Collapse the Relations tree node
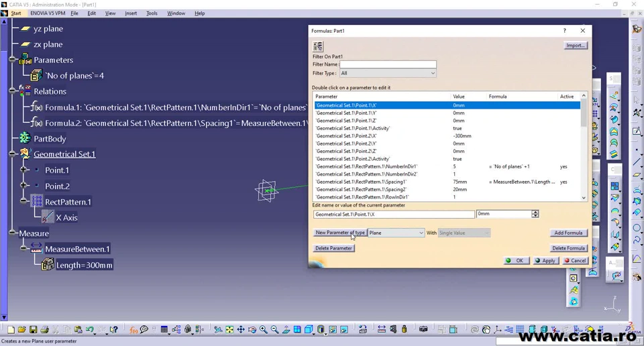Viewport: 644px width, 346px height. point(12,91)
